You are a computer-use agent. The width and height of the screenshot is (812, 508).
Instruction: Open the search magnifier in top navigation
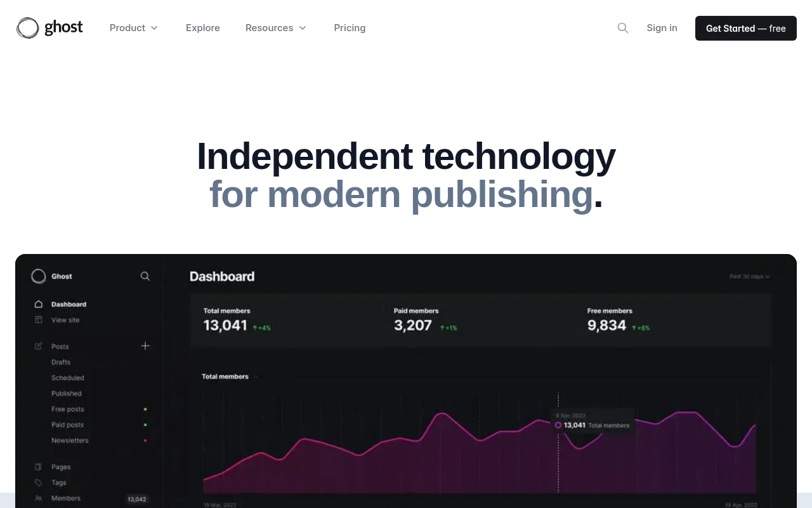623,28
